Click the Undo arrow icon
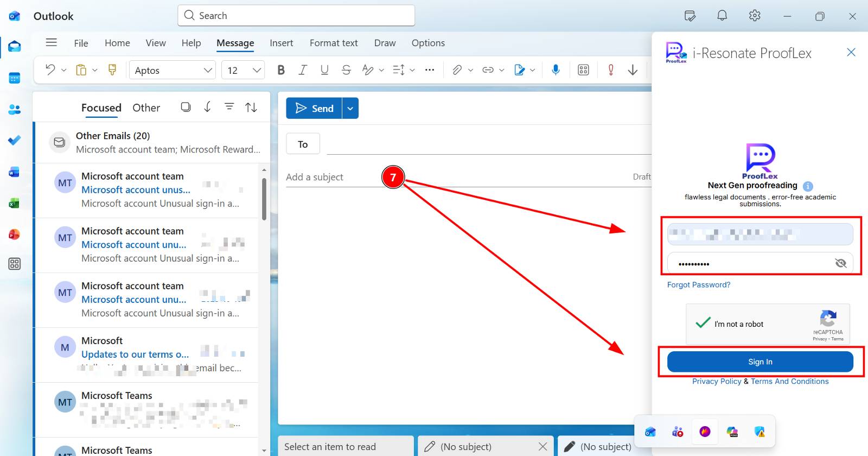Viewport: 868px width, 456px height. tap(50, 70)
